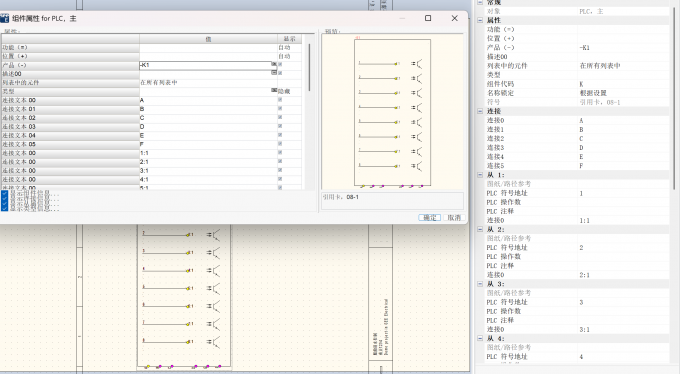Collapse the 从 1: section

pos(480,175)
